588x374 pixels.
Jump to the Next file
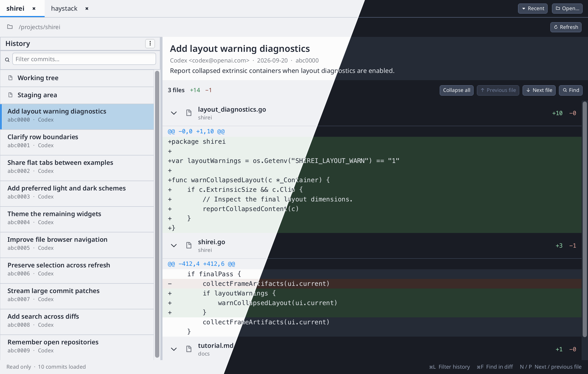539,90
